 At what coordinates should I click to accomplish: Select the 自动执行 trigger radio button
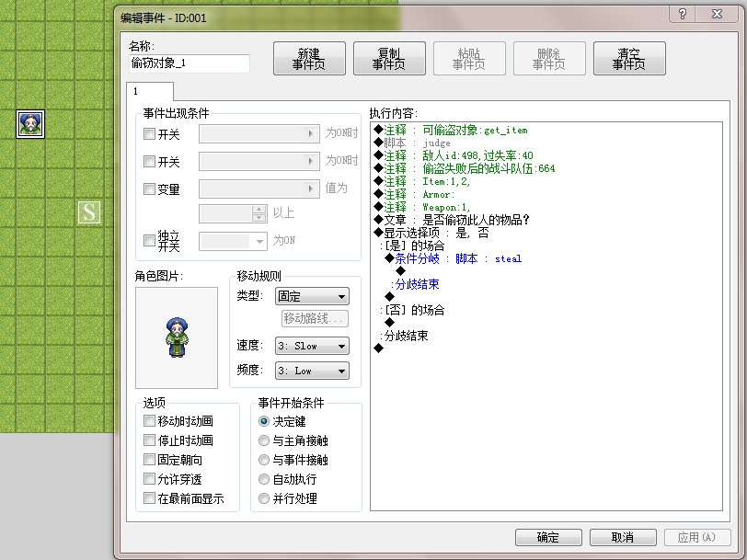coord(264,479)
